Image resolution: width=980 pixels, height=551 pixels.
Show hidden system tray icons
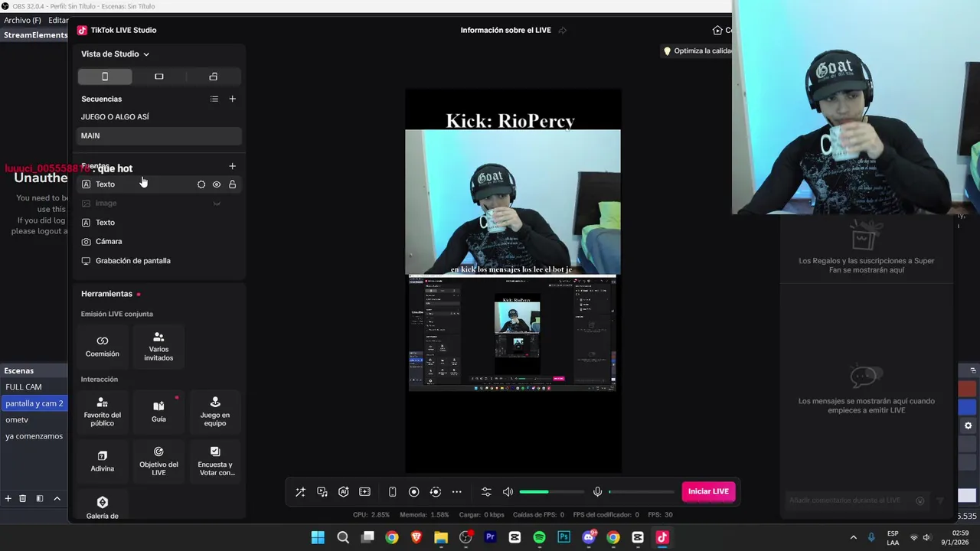(854, 537)
